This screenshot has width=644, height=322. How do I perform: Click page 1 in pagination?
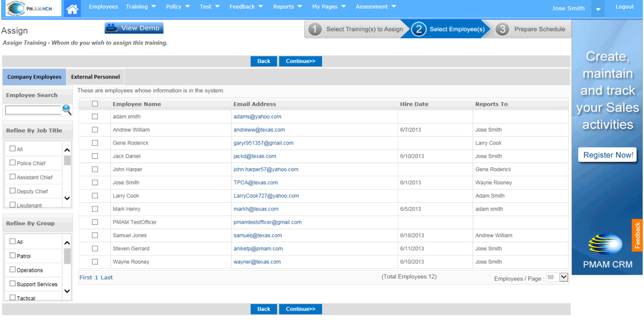click(97, 277)
